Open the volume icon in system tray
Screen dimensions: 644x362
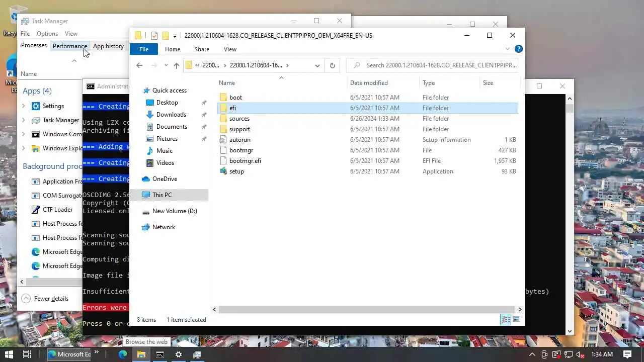coord(579,354)
